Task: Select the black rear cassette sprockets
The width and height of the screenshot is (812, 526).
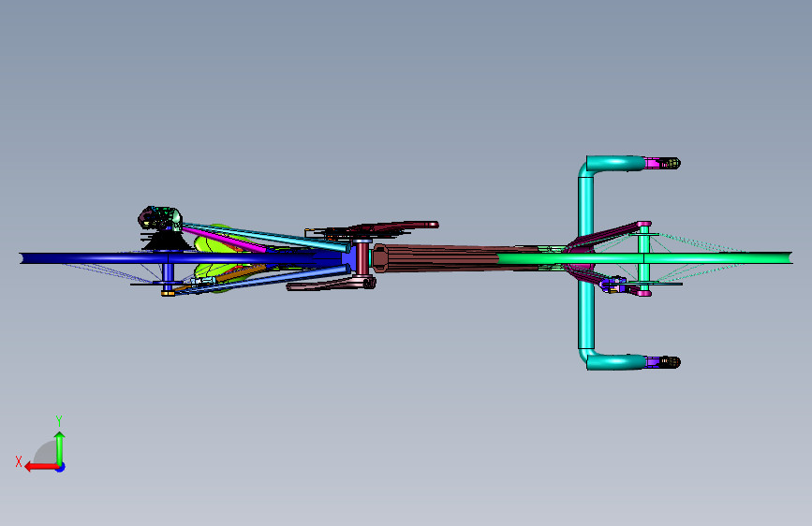Action: click(x=166, y=241)
